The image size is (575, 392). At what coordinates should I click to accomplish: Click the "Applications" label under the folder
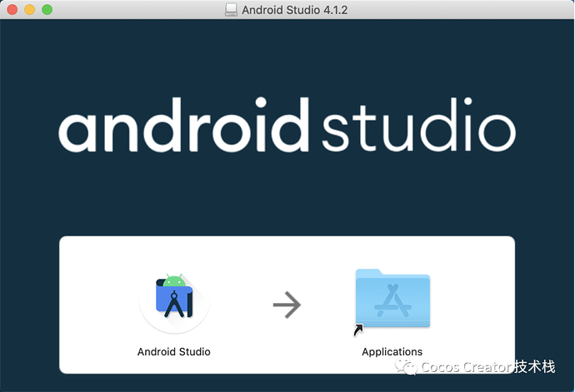[392, 351]
